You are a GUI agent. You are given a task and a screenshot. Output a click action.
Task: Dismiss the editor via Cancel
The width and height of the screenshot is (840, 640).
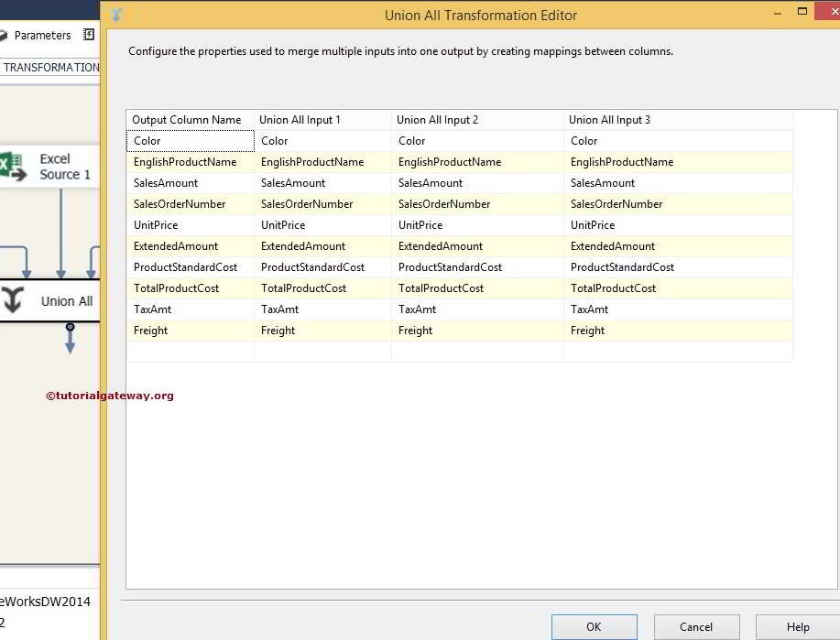tap(696, 626)
